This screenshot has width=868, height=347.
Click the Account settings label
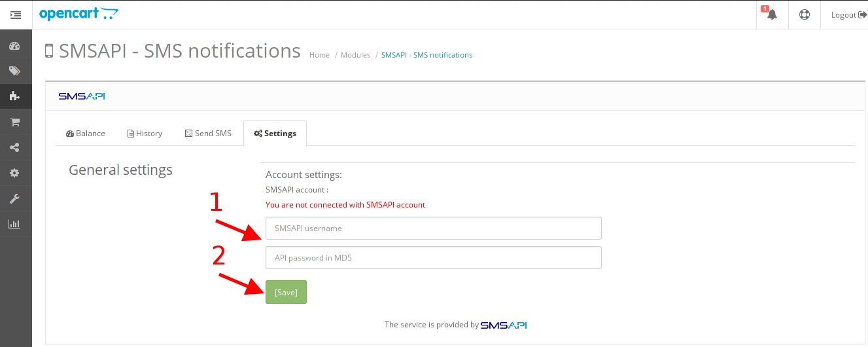click(304, 175)
